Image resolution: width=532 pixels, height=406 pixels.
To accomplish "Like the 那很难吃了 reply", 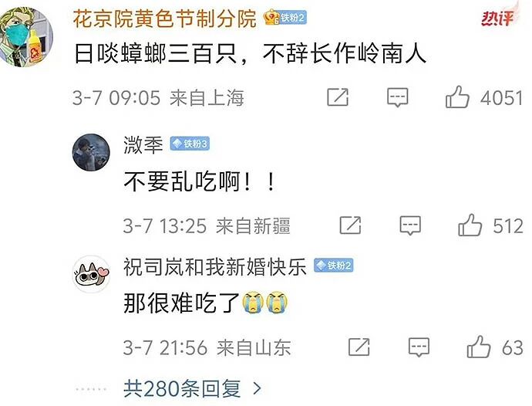I will 479,347.
